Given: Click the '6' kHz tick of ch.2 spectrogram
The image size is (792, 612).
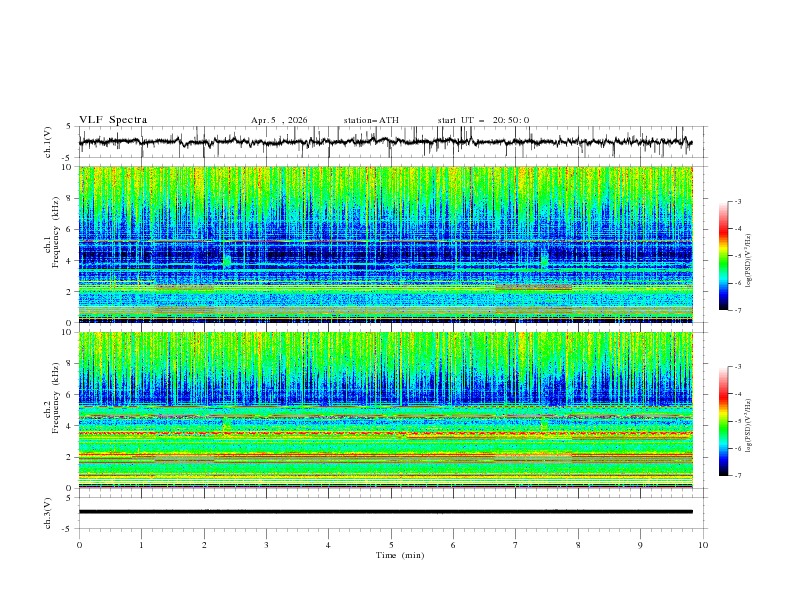Looking at the screenshot, I should tap(71, 394).
